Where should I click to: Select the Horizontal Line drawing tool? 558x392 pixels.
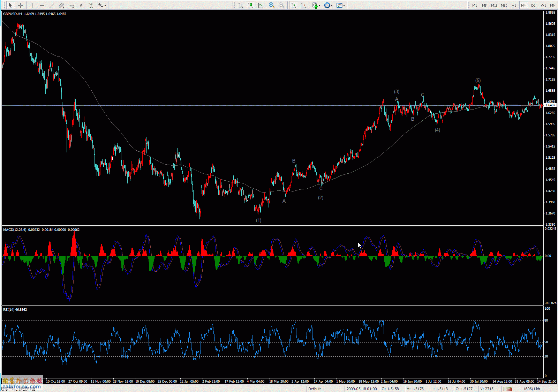click(42, 5)
